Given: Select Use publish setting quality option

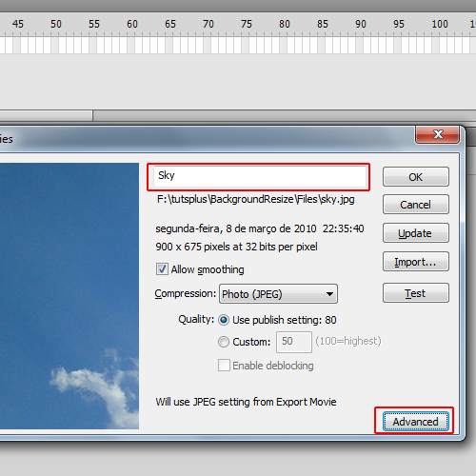Looking at the screenshot, I should pyautogui.click(x=224, y=320).
